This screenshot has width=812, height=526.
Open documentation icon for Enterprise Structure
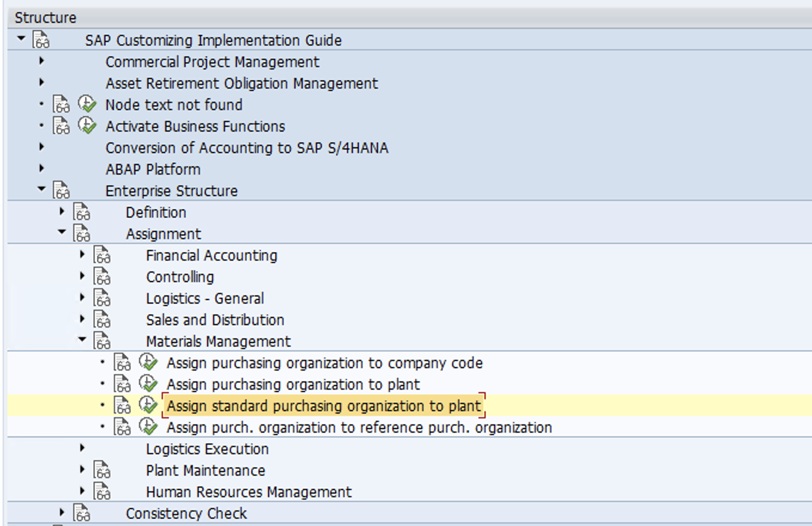tap(62, 191)
